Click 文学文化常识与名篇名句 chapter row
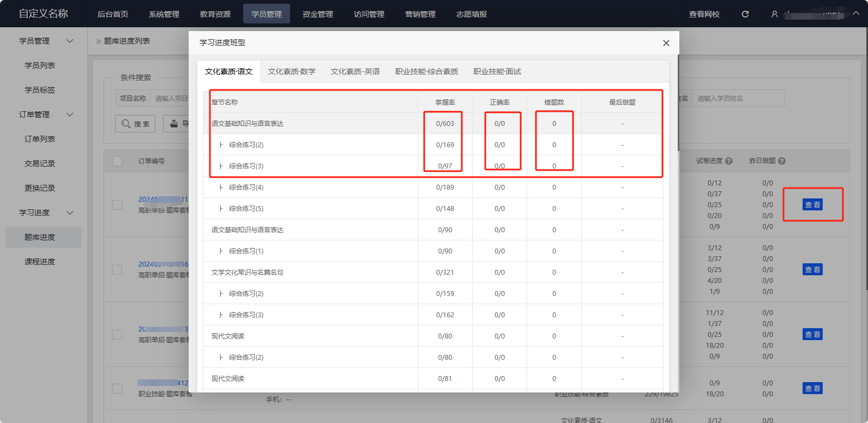868x423 pixels. point(433,272)
